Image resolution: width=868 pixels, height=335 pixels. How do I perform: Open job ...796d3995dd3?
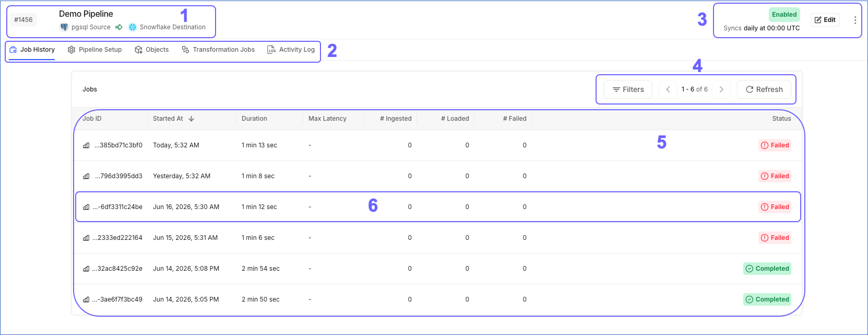(x=118, y=176)
